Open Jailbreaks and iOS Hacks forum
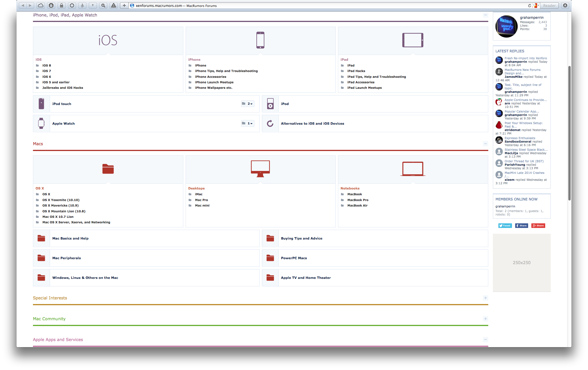The image size is (588, 370). tap(63, 88)
